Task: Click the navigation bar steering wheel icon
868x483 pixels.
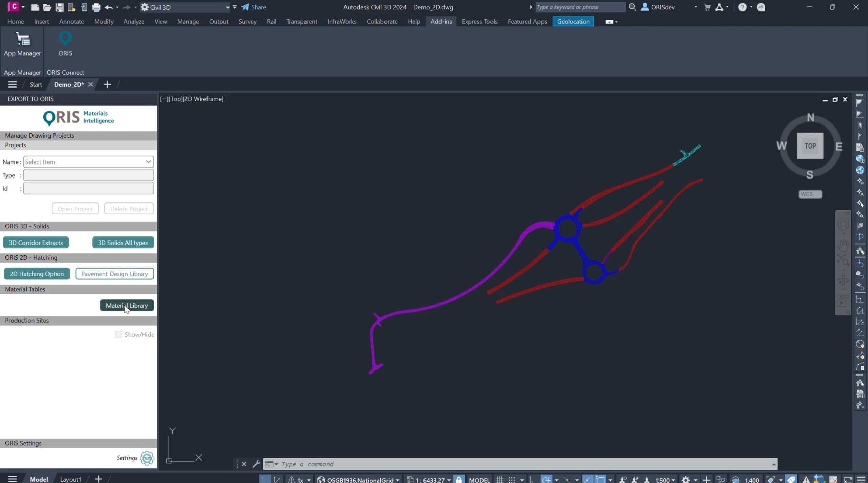Action: 843,224
